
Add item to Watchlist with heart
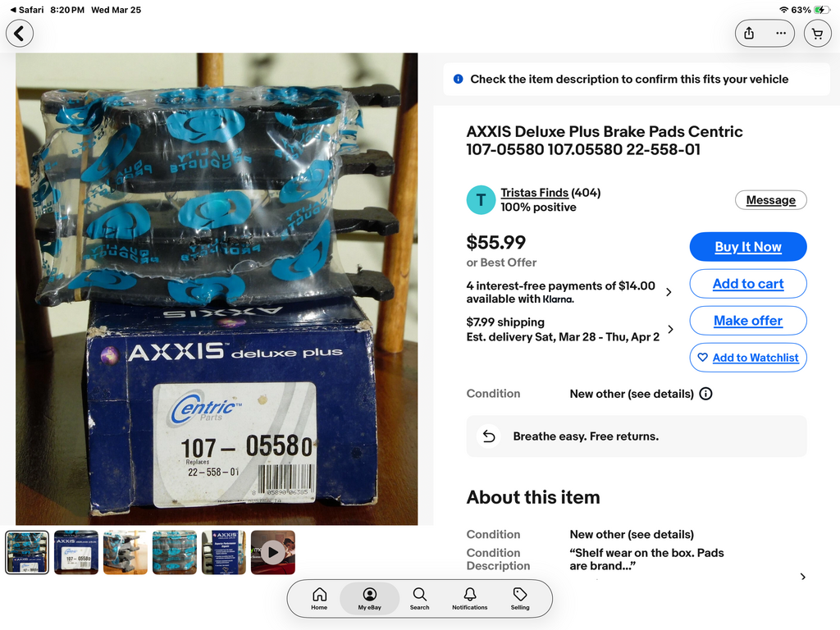click(x=748, y=358)
